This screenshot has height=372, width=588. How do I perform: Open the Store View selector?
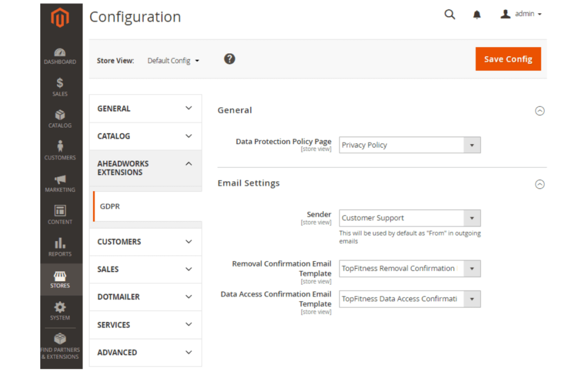click(x=173, y=60)
